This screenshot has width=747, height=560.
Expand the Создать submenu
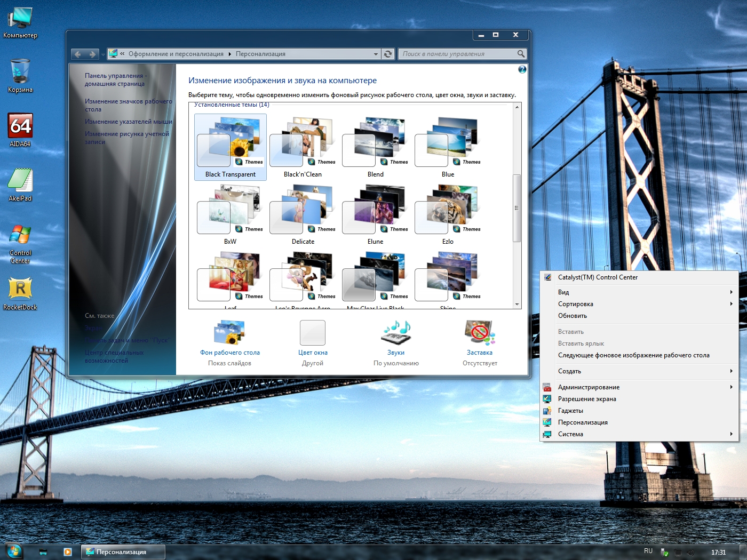pos(639,371)
